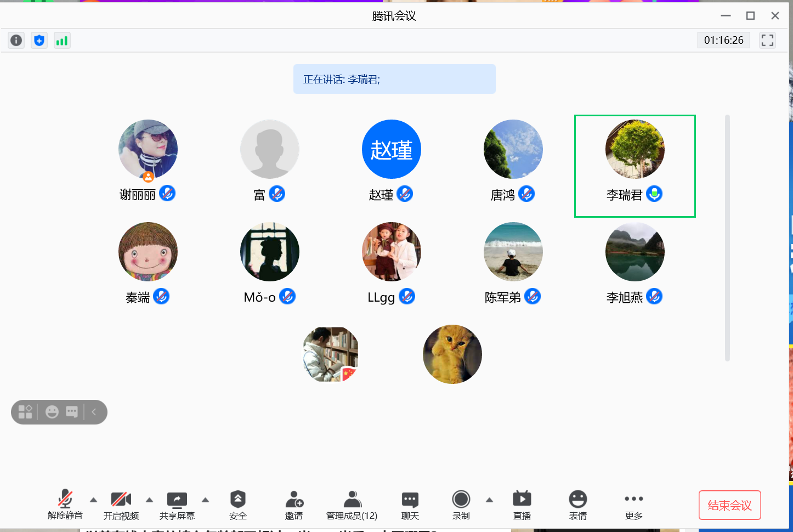Expand audio options arrow beside 解除静音
Image resolution: width=793 pixels, height=532 pixels.
[x=93, y=500]
